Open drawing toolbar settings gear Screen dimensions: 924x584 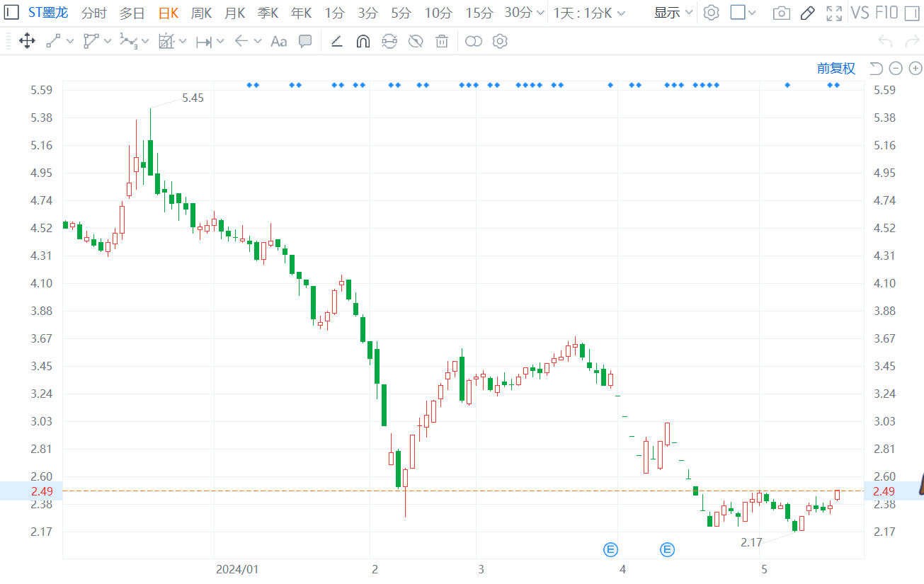coord(500,41)
